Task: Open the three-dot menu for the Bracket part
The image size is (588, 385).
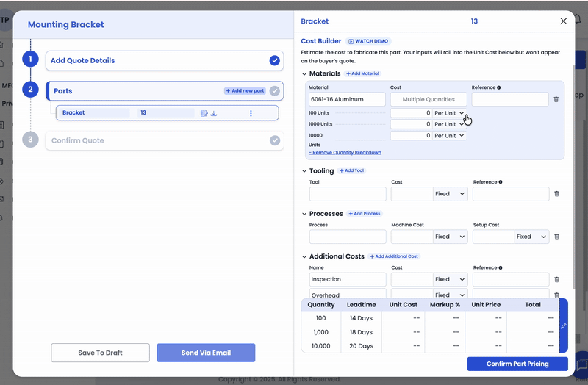Action: pyautogui.click(x=251, y=113)
